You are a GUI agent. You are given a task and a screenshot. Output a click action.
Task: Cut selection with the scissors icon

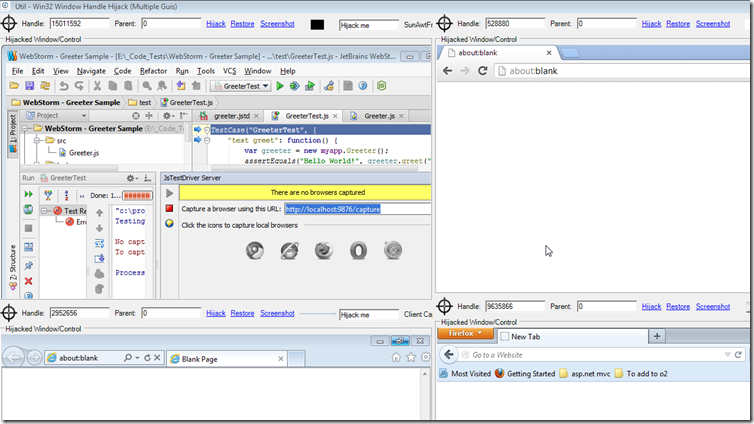[x=97, y=86]
